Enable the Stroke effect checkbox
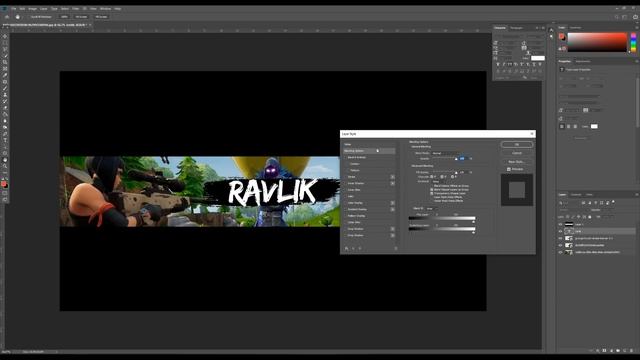This screenshot has height=360, width=640. click(345, 177)
